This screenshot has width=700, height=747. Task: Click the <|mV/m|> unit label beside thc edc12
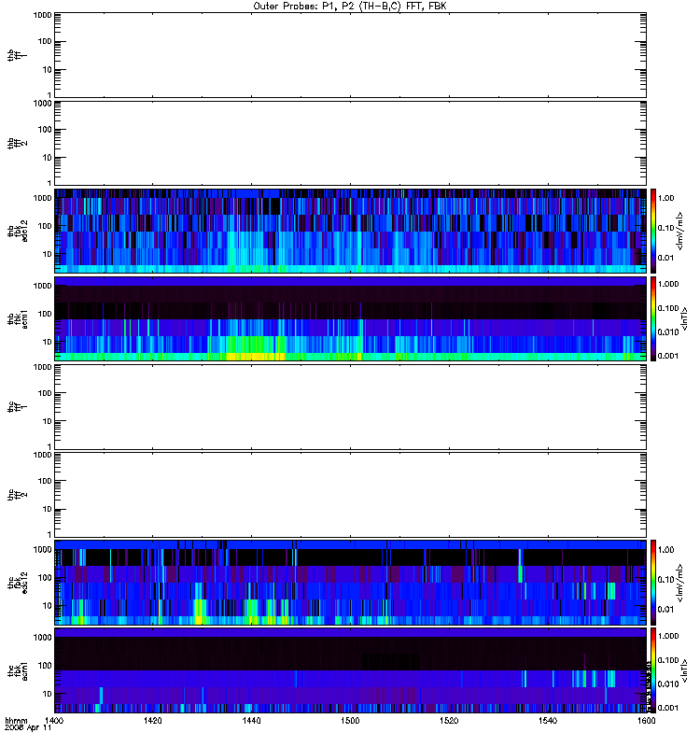coord(680,583)
